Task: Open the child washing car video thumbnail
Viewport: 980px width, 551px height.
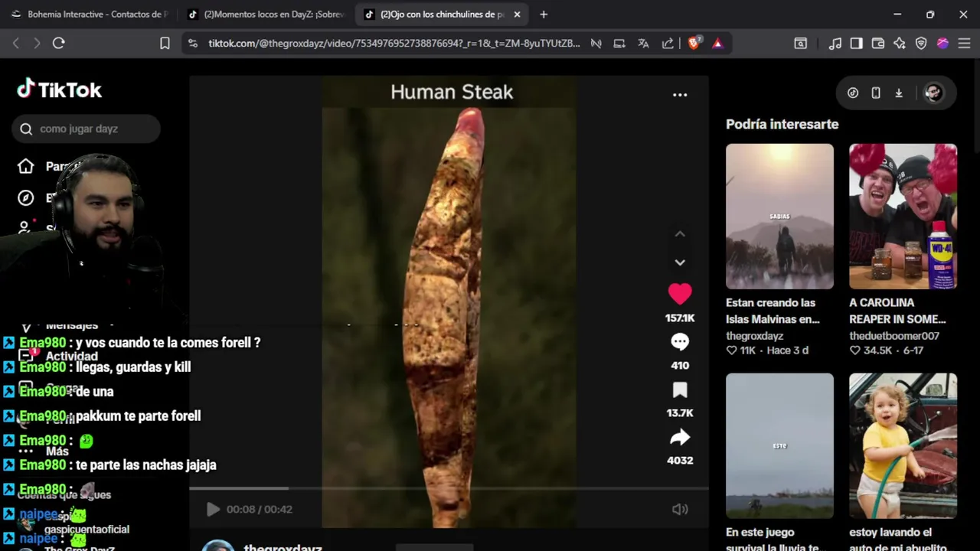Action: (x=903, y=446)
